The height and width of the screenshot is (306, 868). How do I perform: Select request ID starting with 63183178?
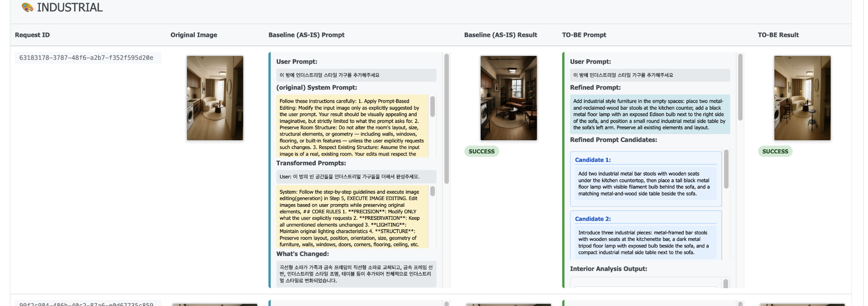click(x=86, y=58)
